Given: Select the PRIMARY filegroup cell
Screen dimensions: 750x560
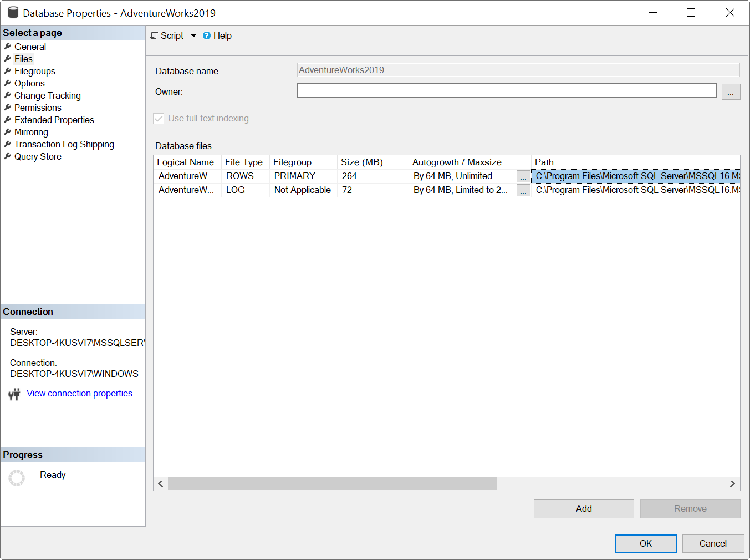Looking at the screenshot, I should click(x=303, y=176).
